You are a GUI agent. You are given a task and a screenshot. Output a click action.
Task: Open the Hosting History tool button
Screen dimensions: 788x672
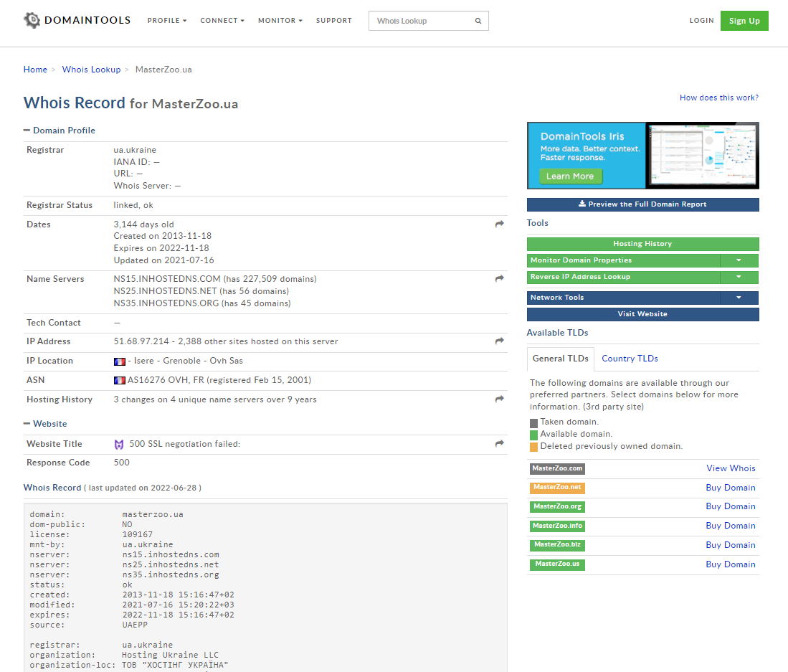pos(642,244)
